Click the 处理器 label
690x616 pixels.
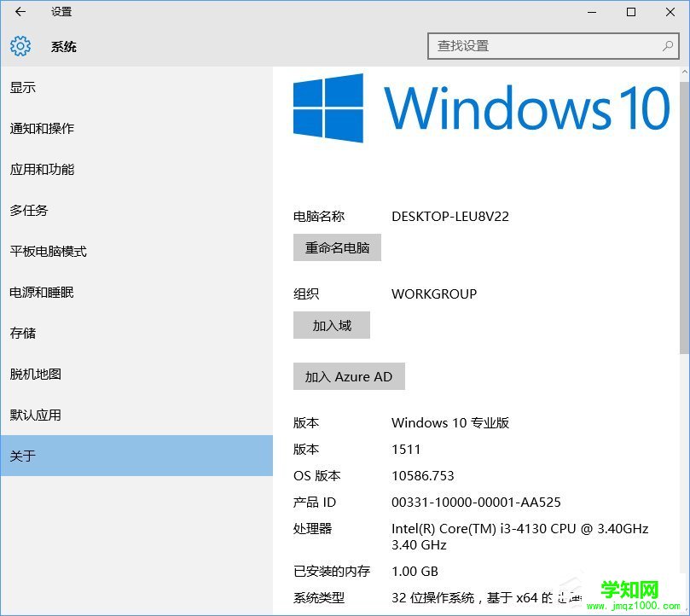(x=312, y=529)
